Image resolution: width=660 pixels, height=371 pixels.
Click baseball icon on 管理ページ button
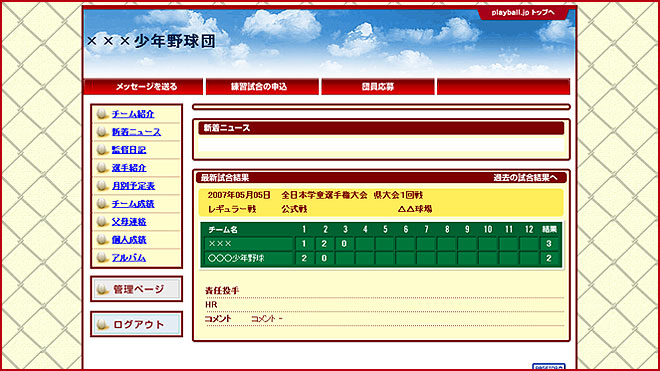pos(102,289)
